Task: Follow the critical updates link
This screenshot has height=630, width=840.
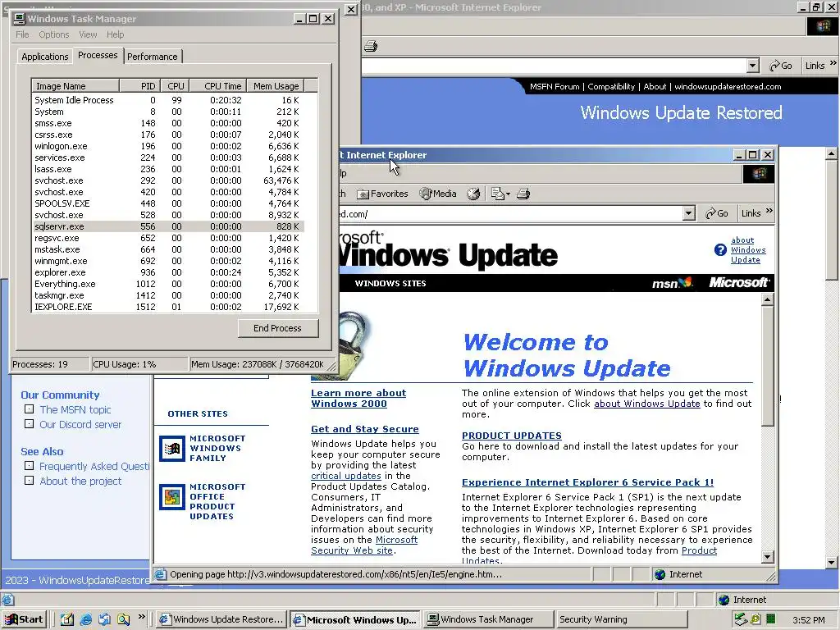Action: [x=346, y=476]
